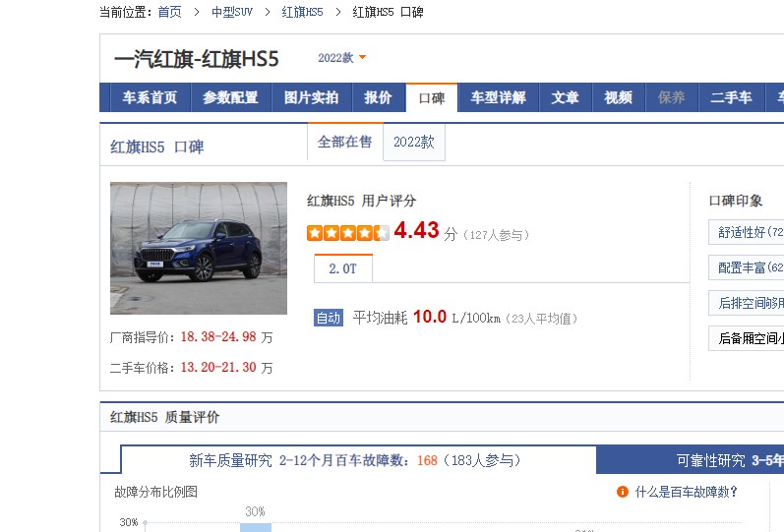Select the 全部在售 filter tab

tap(344, 142)
